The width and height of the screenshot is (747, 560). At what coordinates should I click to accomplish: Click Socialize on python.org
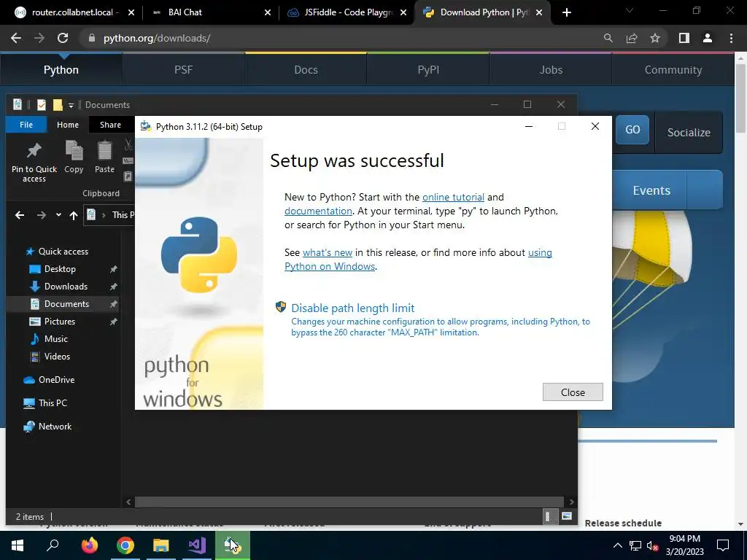(689, 133)
